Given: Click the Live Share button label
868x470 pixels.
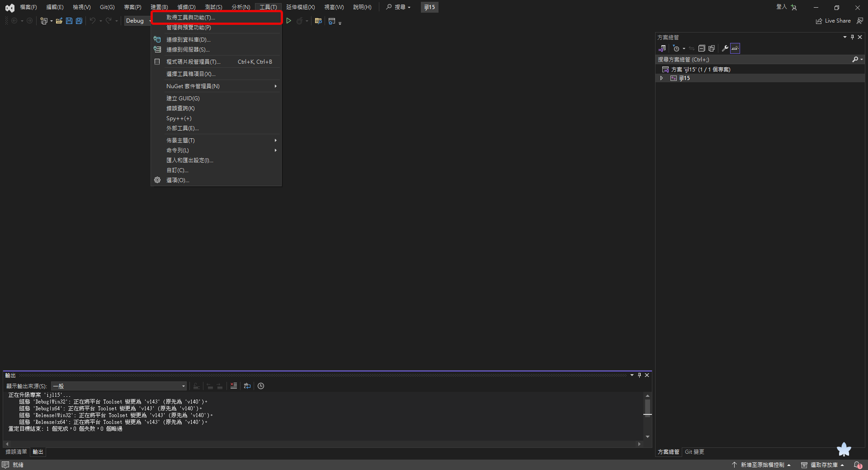Looking at the screenshot, I should [838, 21].
